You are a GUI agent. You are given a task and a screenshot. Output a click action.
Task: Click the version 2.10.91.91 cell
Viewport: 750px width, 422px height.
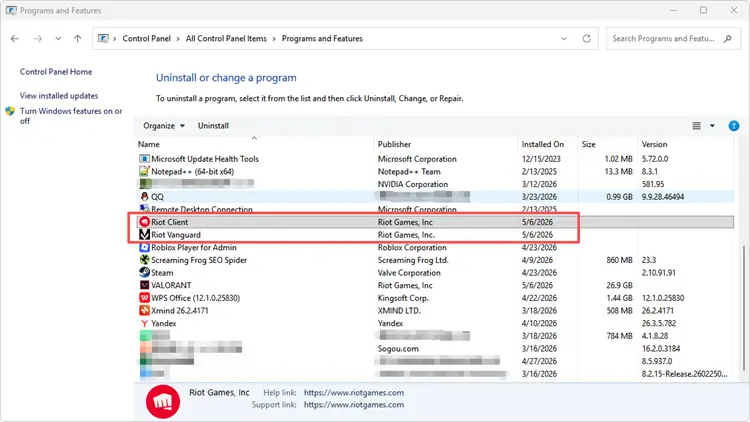659,273
